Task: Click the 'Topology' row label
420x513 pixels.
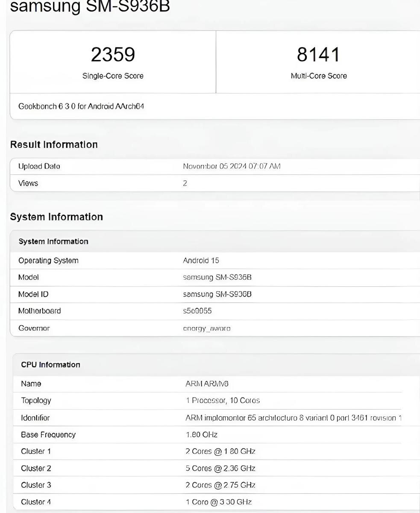Action: pyautogui.click(x=36, y=401)
